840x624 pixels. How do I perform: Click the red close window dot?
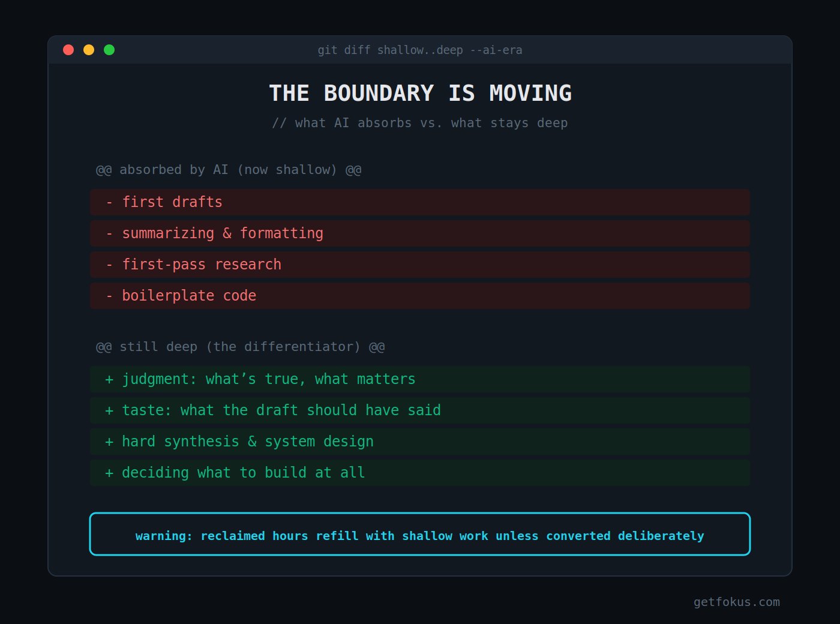click(68, 50)
